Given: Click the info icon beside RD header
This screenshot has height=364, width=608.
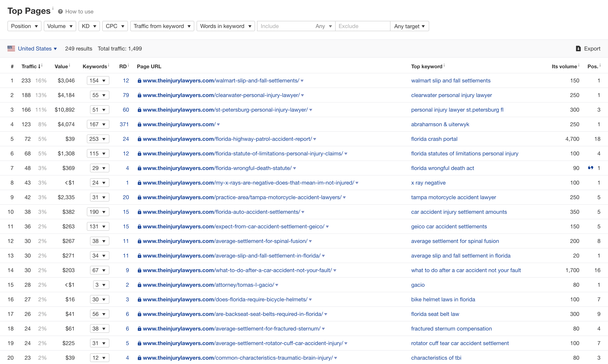Looking at the screenshot, I should point(129,65).
